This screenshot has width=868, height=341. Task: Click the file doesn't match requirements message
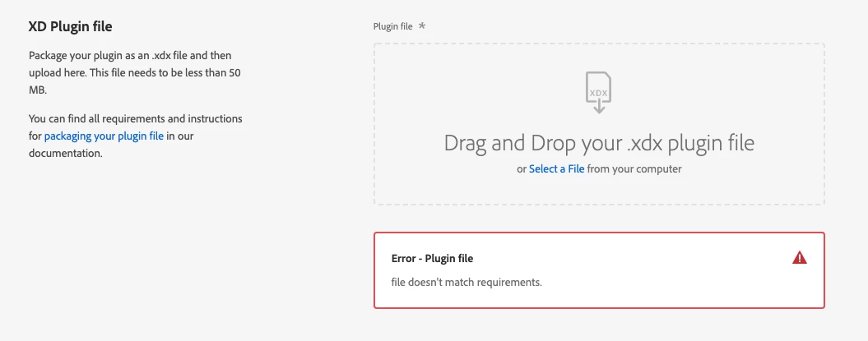click(466, 283)
